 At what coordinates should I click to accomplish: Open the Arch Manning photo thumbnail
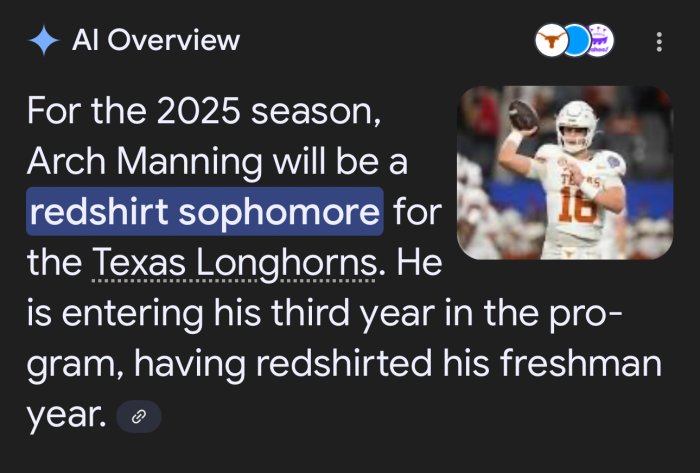565,173
